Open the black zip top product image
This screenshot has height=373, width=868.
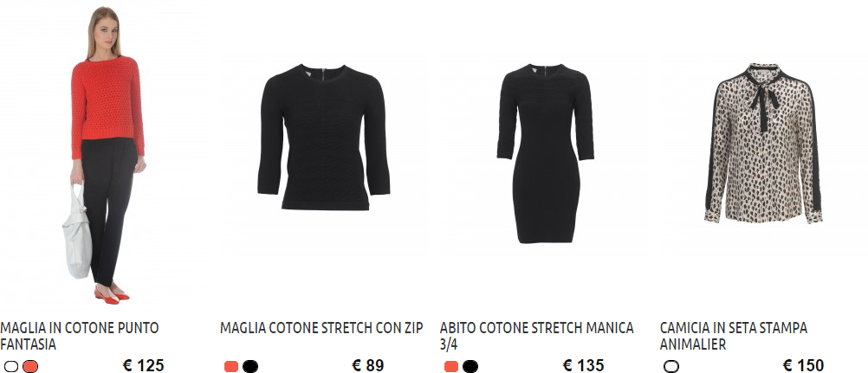click(324, 138)
